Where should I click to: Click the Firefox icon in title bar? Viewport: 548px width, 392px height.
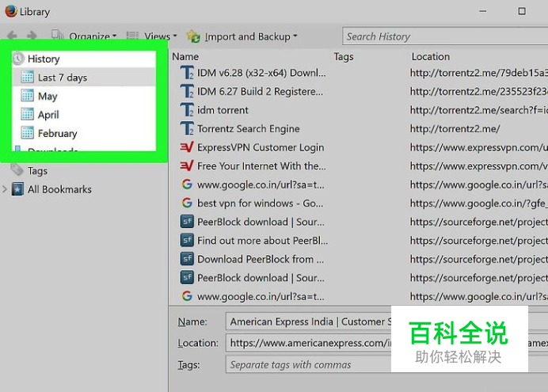pyautogui.click(x=10, y=11)
